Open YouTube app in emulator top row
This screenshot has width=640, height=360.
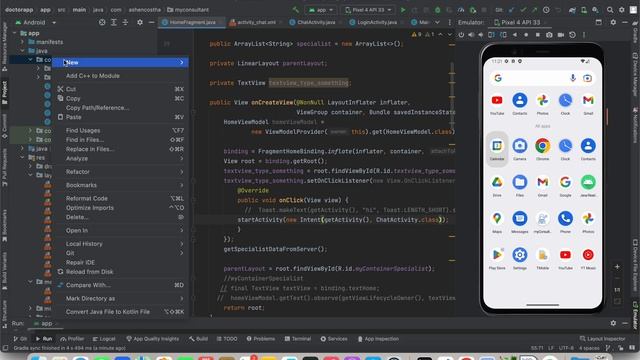click(x=497, y=103)
